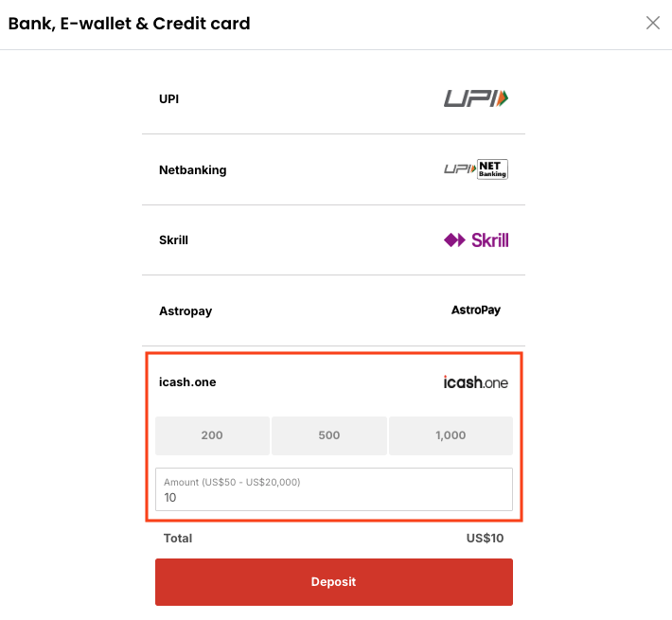Close the payment methods dialog
Image resolution: width=672 pixels, height=620 pixels.
pyautogui.click(x=652, y=24)
